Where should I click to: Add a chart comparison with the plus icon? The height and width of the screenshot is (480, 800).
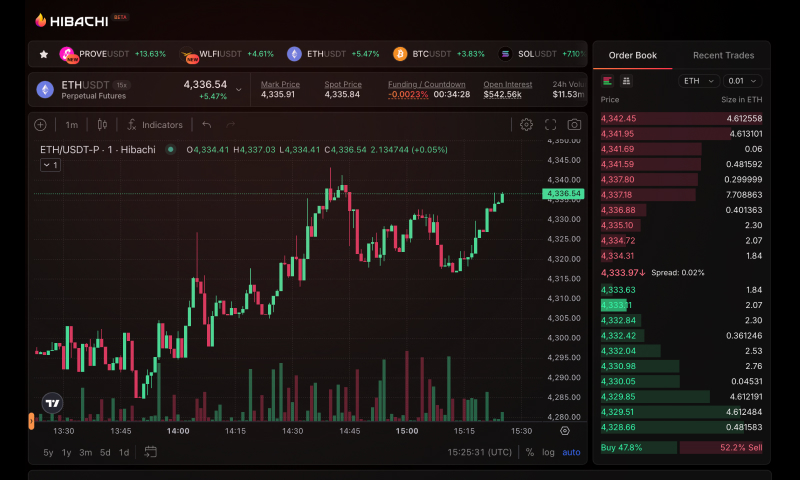(x=40, y=125)
